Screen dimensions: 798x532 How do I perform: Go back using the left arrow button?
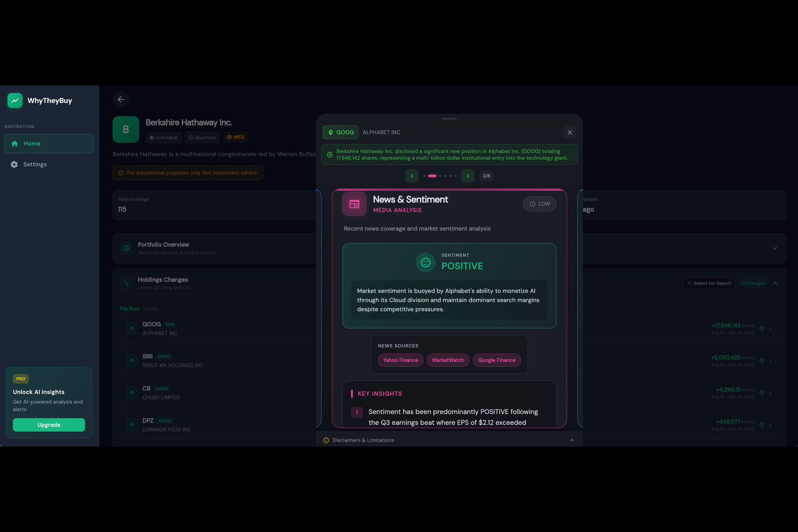121,99
